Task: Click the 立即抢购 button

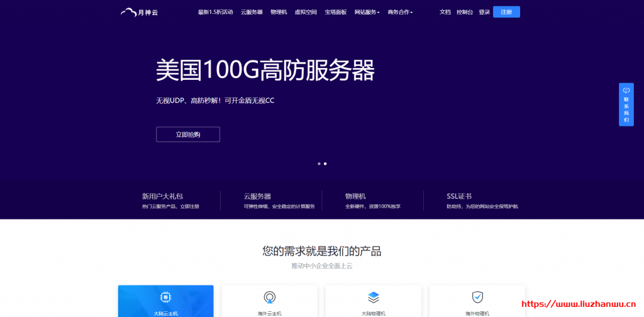Action: click(x=188, y=135)
